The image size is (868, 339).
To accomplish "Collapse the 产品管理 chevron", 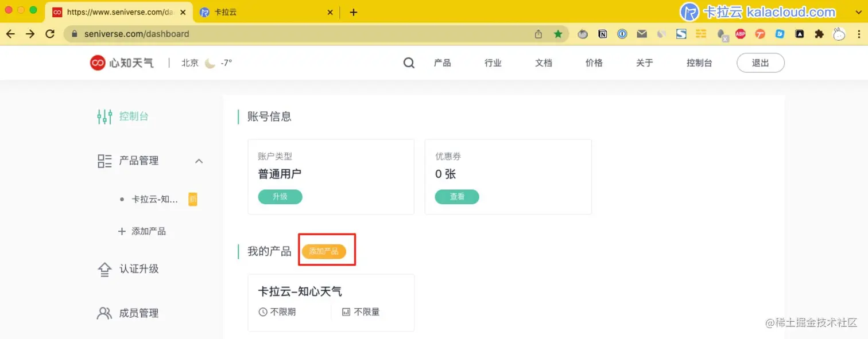I will [x=199, y=161].
